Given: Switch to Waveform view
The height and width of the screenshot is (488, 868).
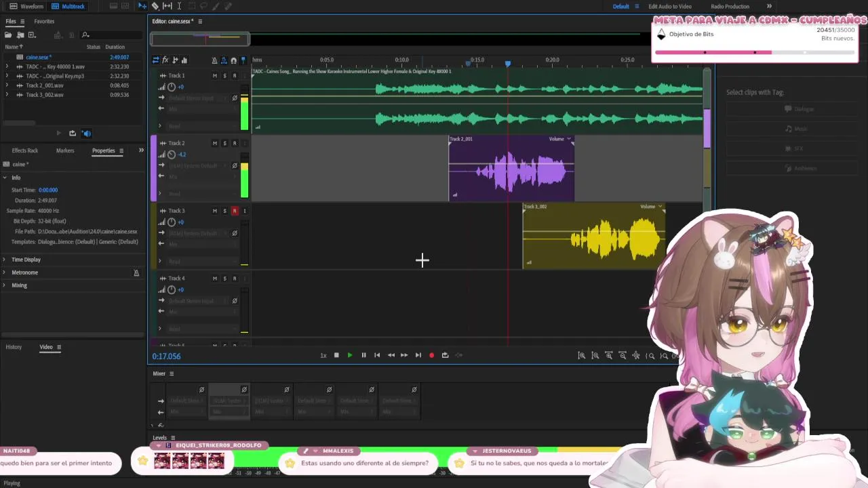Looking at the screenshot, I should pos(27,6).
